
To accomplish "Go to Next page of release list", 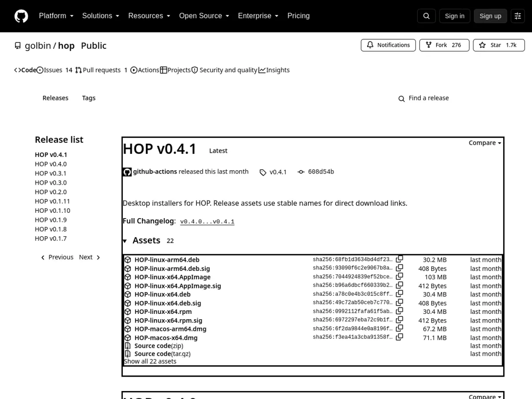I will [x=90, y=257].
